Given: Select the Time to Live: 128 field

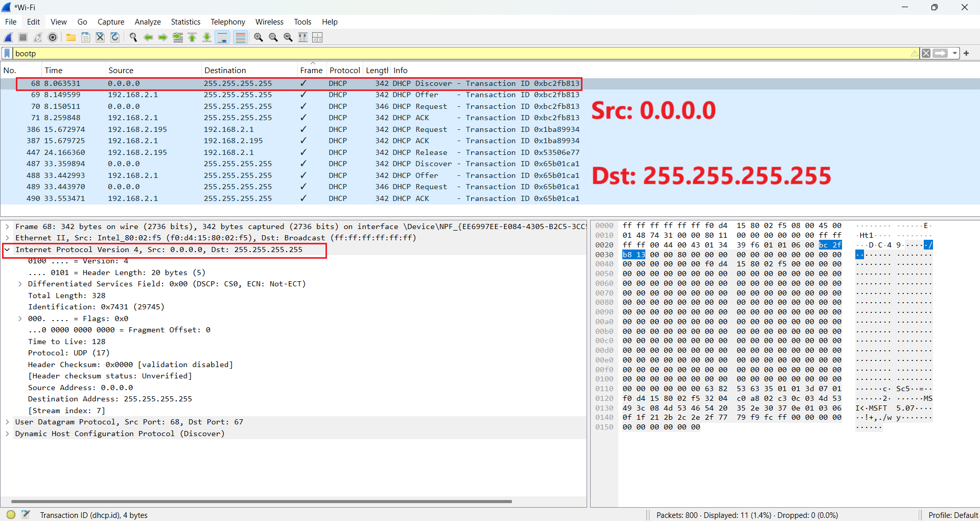Looking at the screenshot, I should 66,342.
